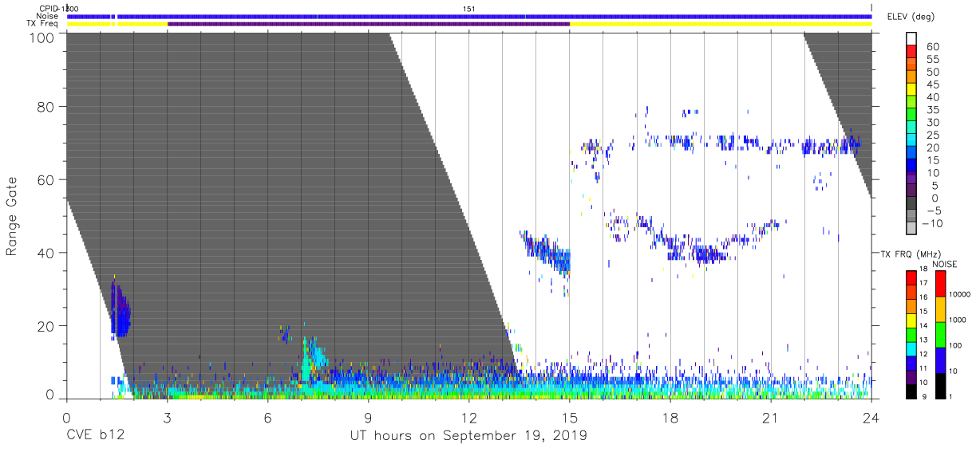Click the x-axis tick label '21'
The width and height of the screenshot is (980, 452).
click(770, 418)
